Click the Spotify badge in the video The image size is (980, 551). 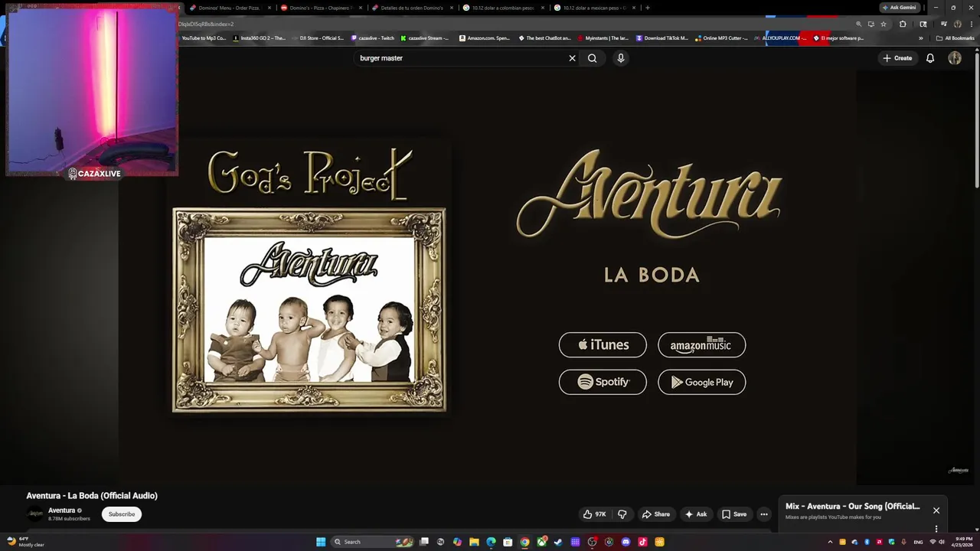point(603,382)
